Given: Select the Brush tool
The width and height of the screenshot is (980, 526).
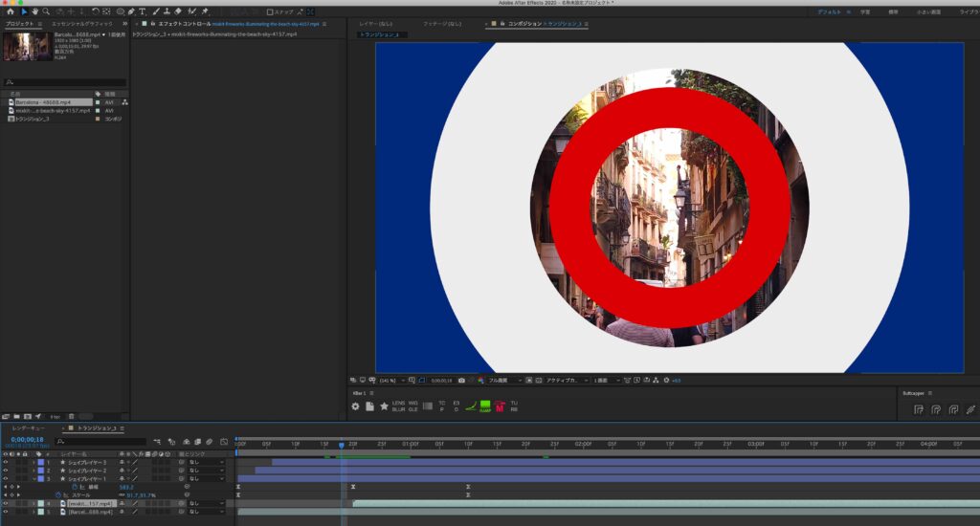Looking at the screenshot, I should pos(156,11).
